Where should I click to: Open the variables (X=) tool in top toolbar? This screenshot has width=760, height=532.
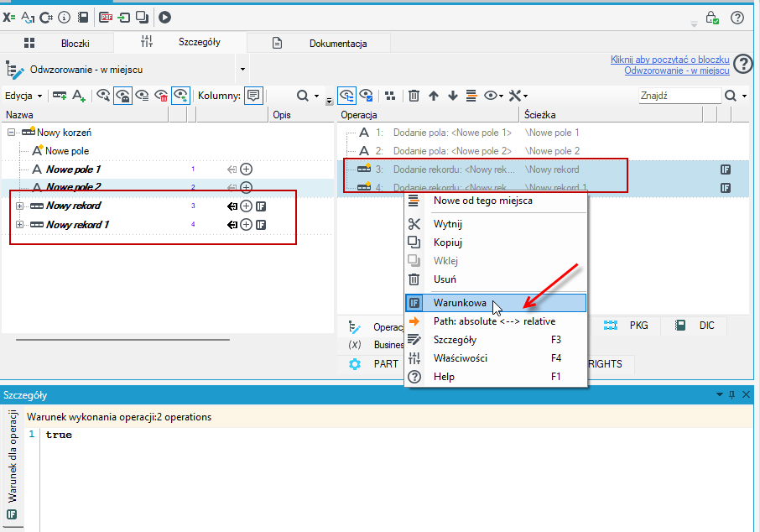tap(8, 18)
